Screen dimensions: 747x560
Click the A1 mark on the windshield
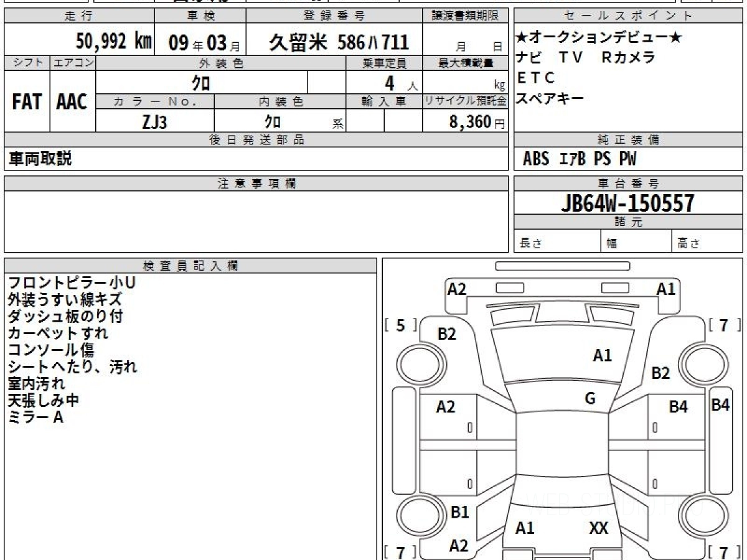click(x=602, y=355)
